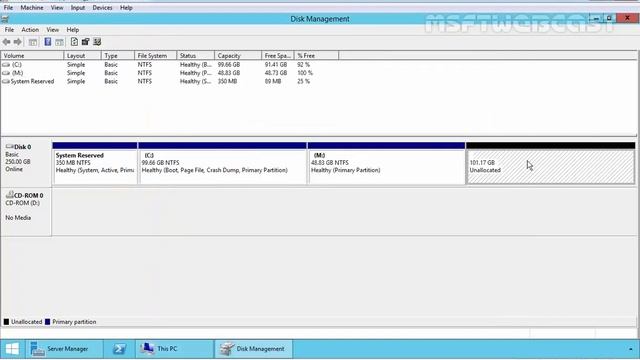This screenshot has width=640, height=360.
Task: Sort by the % Free column header
Action: (316, 56)
